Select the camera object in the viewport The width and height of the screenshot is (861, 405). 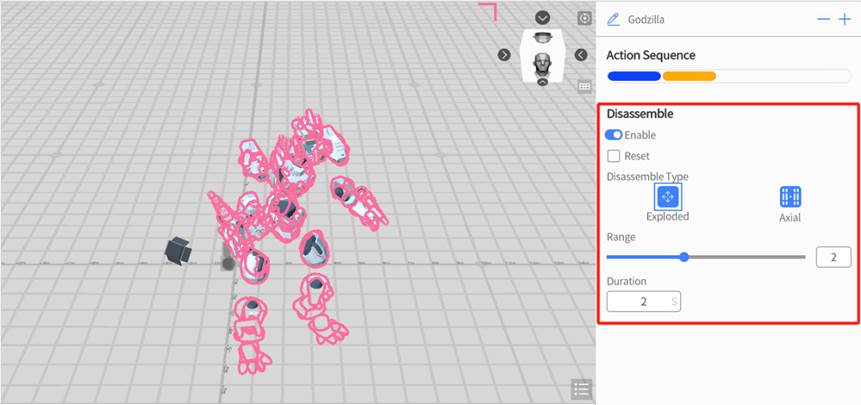click(x=180, y=250)
